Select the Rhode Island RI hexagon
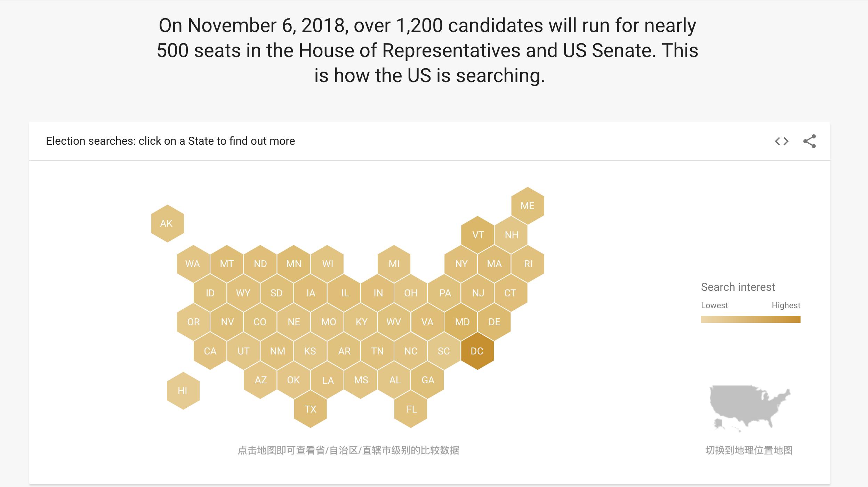868x487 pixels. click(528, 264)
